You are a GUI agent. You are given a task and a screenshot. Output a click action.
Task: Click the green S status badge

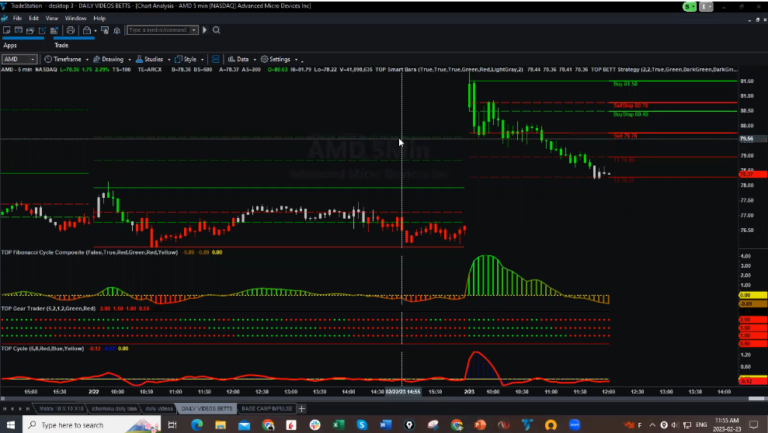tap(687, 6)
